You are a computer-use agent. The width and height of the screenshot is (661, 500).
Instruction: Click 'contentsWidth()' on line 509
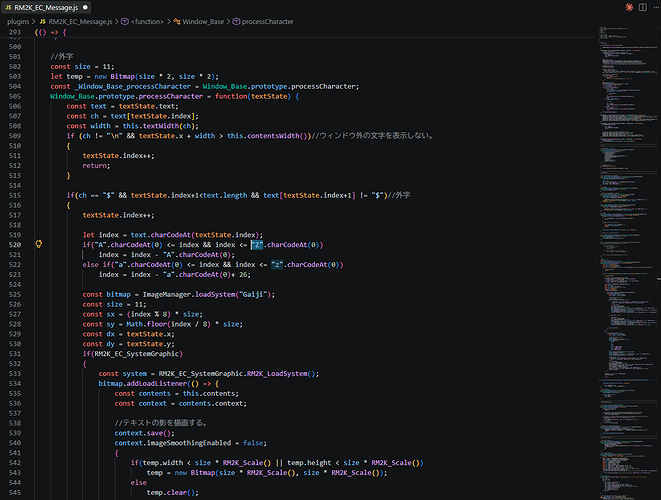(x=279, y=136)
